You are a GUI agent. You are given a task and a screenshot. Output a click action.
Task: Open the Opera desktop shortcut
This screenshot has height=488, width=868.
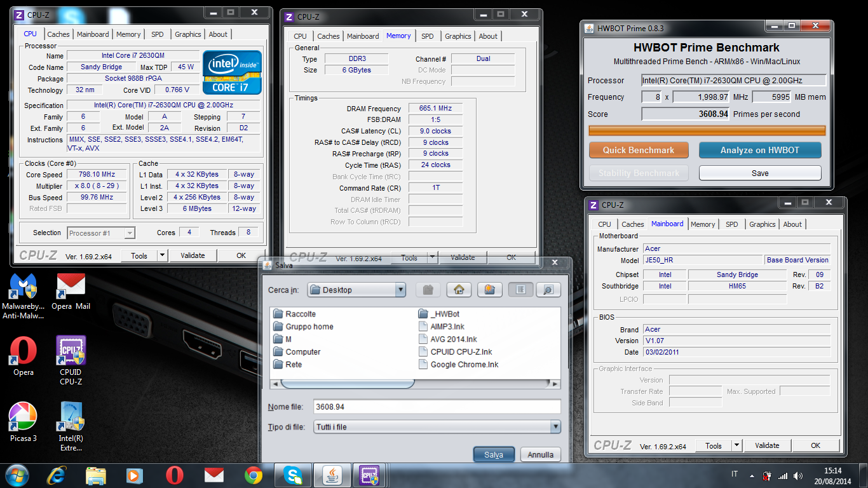coord(23,356)
